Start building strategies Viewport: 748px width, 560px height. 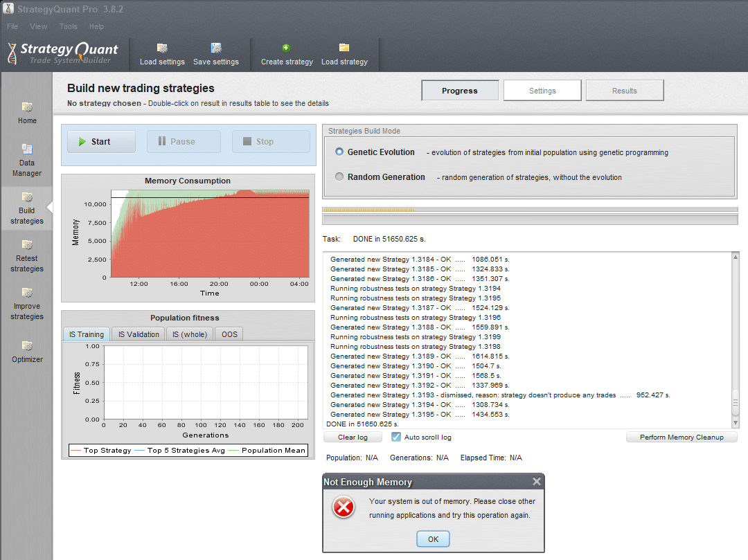101,141
